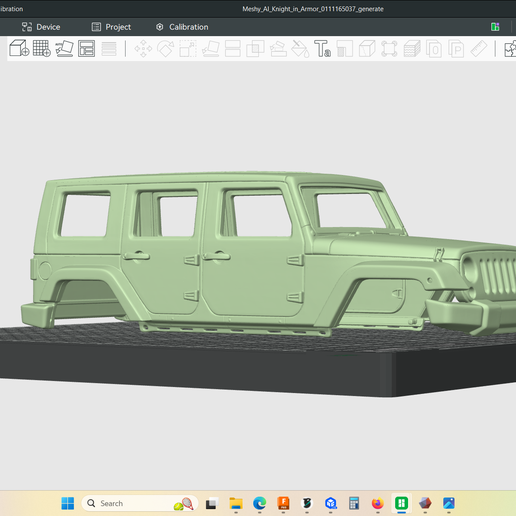The image size is (516, 516).
Task: Click the grayed stacked-lines toolbar icon
Action: click(109, 49)
